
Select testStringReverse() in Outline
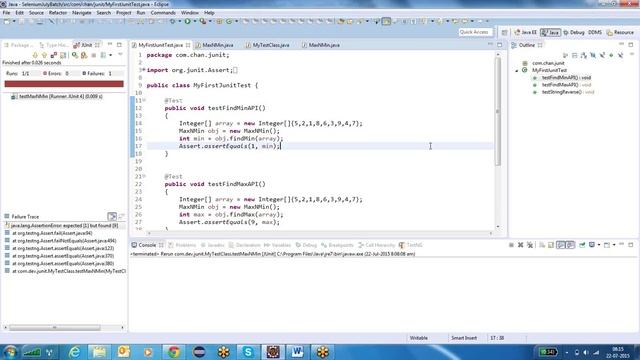click(x=564, y=92)
